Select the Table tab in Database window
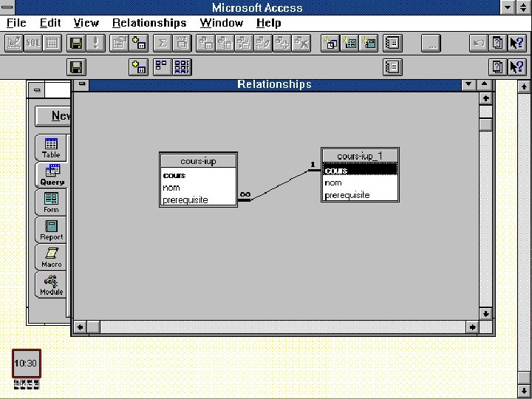532x399 pixels. coord(51,148)
